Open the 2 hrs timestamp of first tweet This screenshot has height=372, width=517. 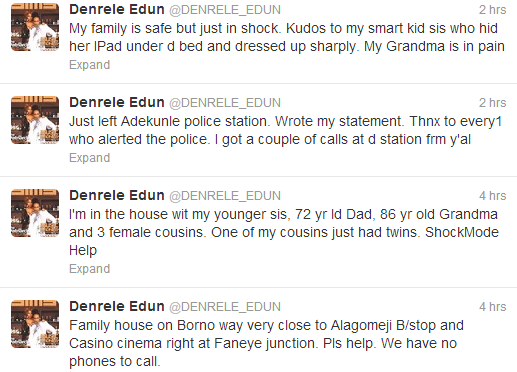click(x=493, y=10)
